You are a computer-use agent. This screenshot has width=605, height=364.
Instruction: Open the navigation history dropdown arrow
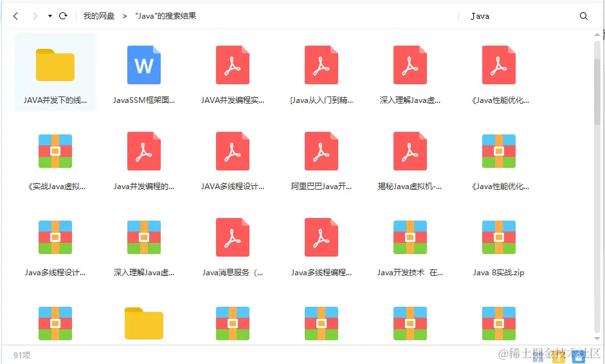pos(50,16)
